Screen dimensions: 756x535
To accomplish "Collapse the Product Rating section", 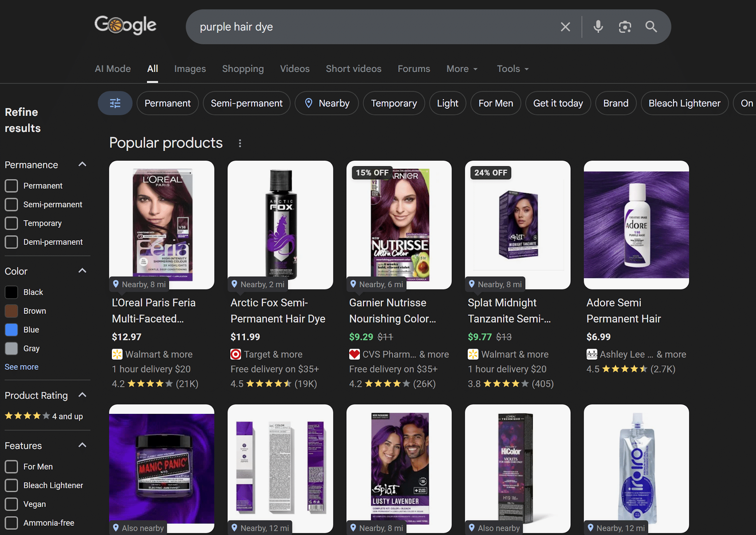I will click(x=83, y=395).
